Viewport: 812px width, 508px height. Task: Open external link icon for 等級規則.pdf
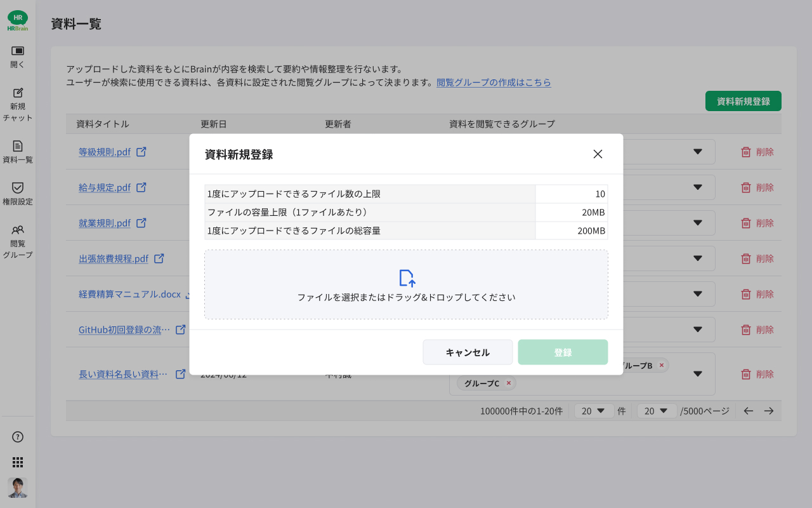tap(142, 152)
